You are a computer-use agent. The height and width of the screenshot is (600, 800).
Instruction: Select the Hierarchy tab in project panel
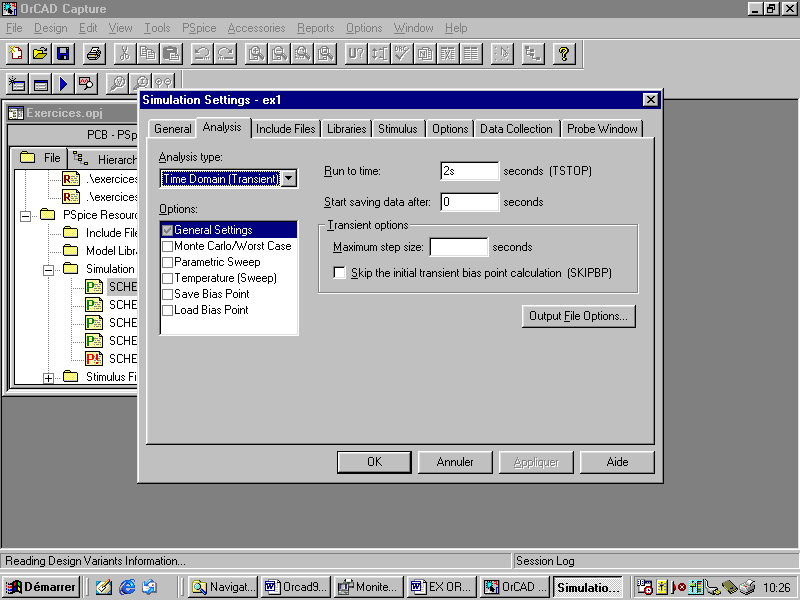point(105,159)
